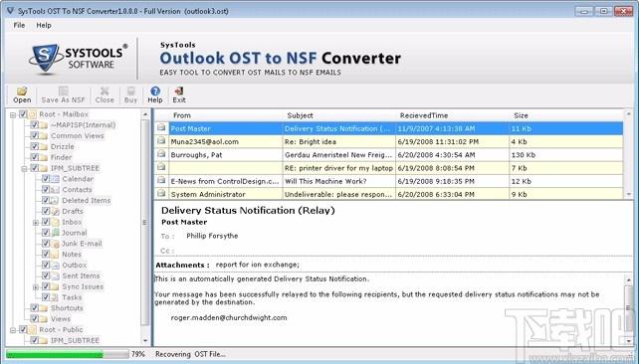Click the roger.madden@churchdwight.com address

point(229,317)
